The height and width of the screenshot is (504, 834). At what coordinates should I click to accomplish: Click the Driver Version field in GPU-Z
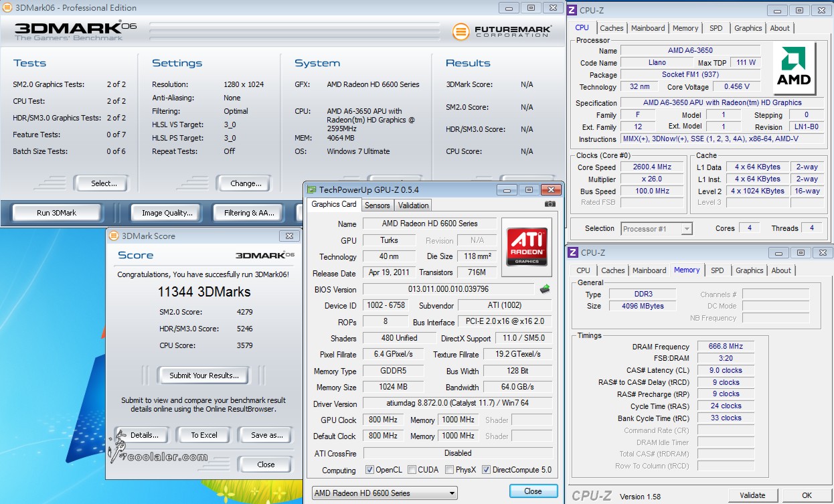point(458,404)
